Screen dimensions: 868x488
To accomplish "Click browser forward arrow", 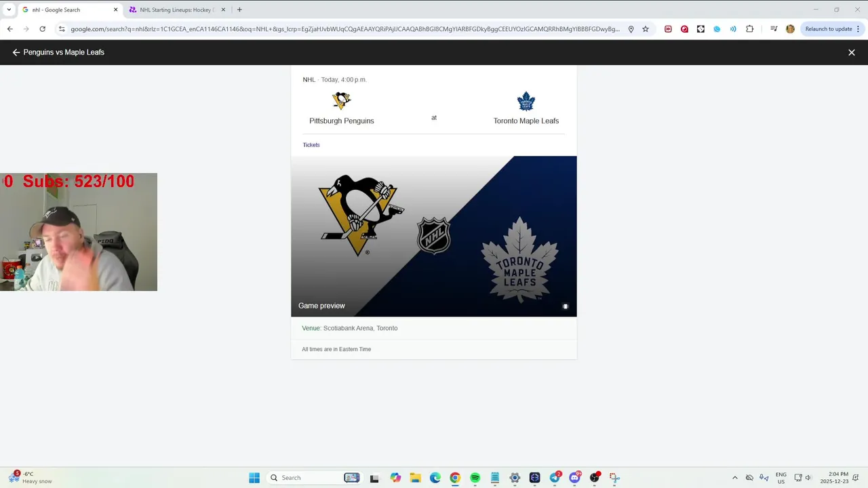I will click(26, 29).
